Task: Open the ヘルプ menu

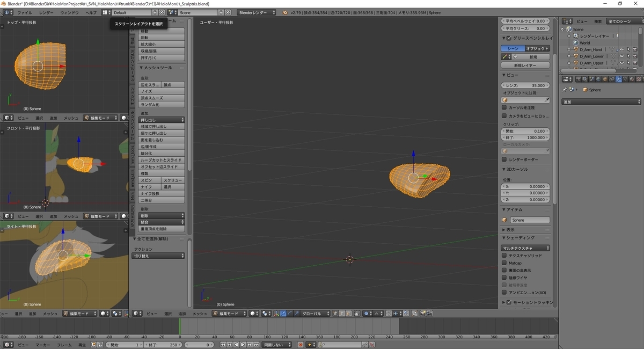Action: point(91,12)
